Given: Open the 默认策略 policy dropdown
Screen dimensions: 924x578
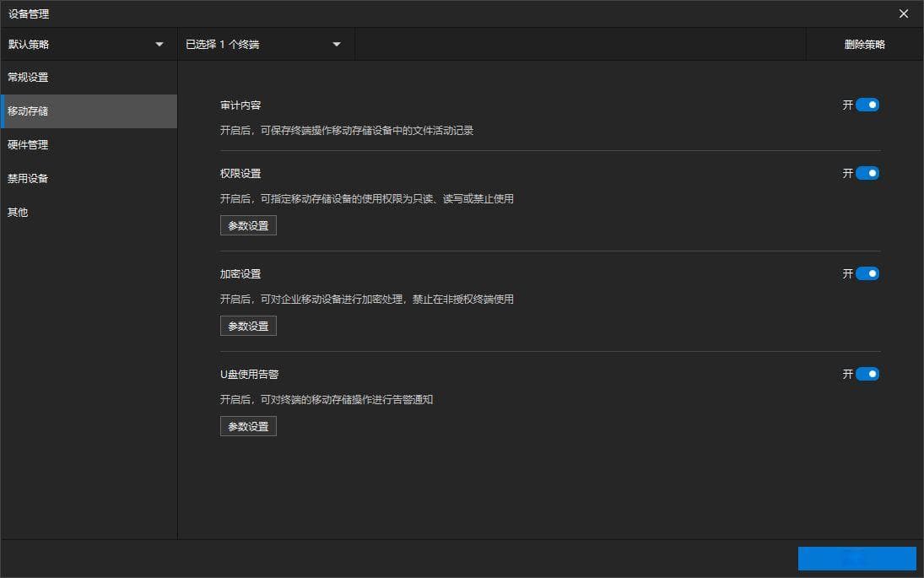Looking at the screenshot, I should (89, 44).
